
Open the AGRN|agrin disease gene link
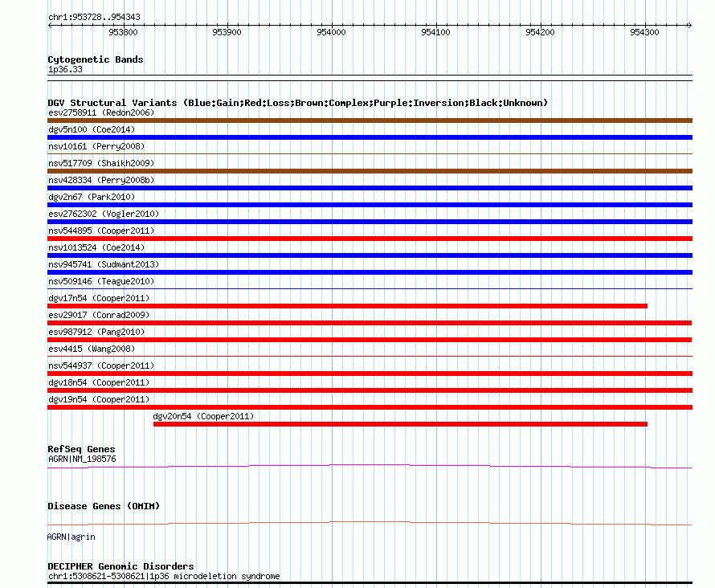click(71, 537)
